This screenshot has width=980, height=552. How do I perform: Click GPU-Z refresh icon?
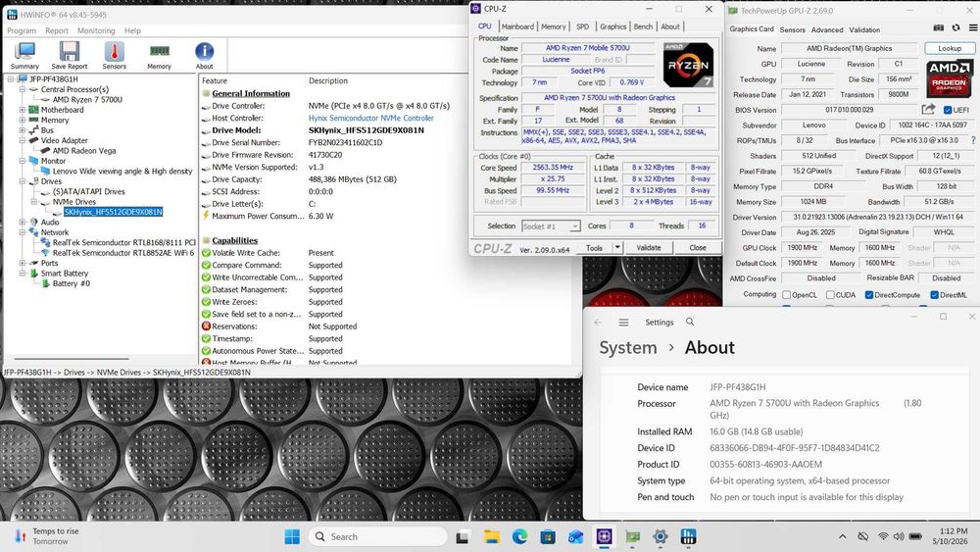955,28
